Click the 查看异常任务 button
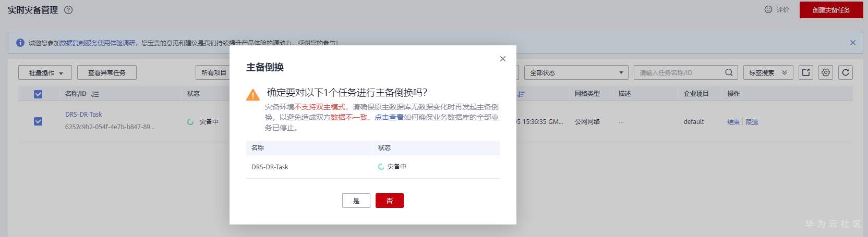Image resolution: width=868 pixels, height=237 pixels. pos(107,73)
